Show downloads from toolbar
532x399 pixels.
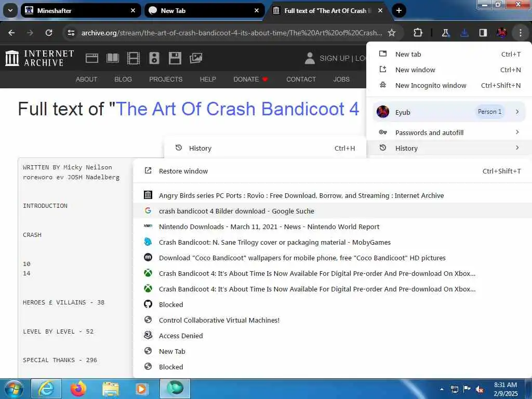pyautogui.click(x=464, y=33)
